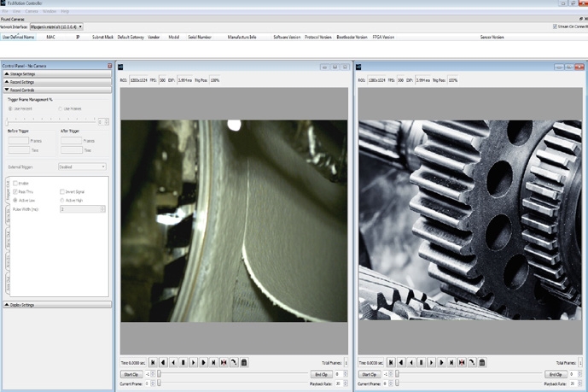Click trigger percent stepper arrows
The image size is (588, 392).
point(107,121)
